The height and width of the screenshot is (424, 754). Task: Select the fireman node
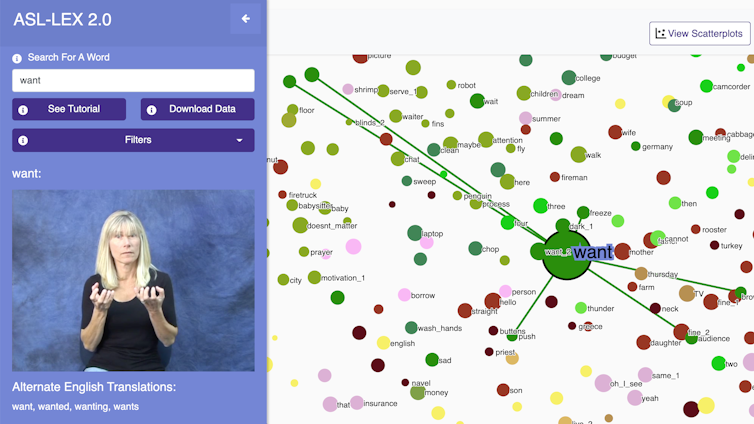pyautogui.click(x=553, y=178)
